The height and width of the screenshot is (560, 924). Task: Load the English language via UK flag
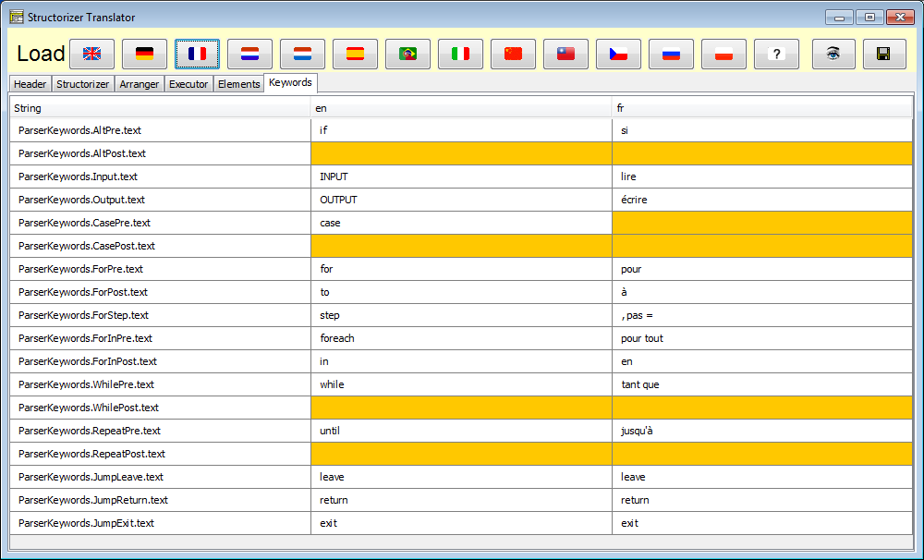(x=91, y=55)
